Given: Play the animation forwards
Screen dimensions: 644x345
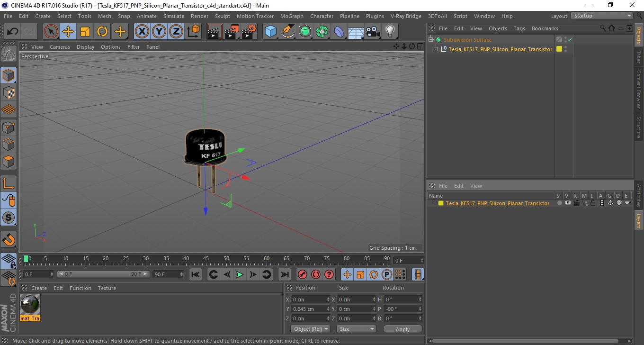Looking at the screenshot, I should (240, 274).
